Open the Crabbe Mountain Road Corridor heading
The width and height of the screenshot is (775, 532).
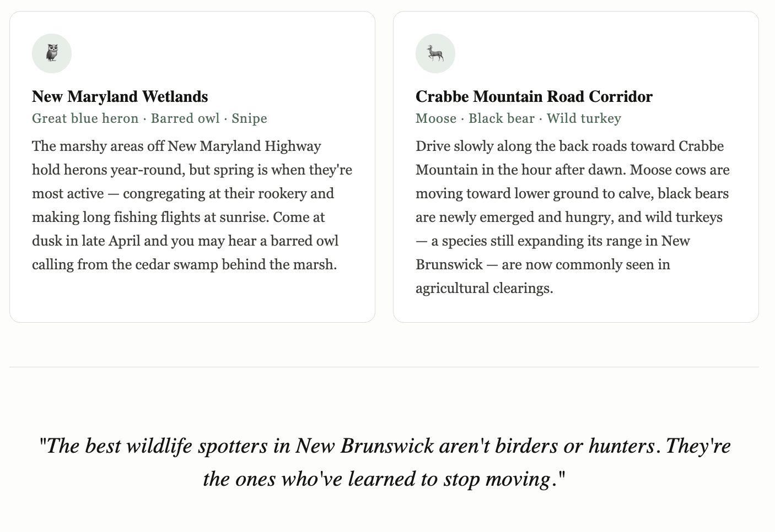point(534,96)
